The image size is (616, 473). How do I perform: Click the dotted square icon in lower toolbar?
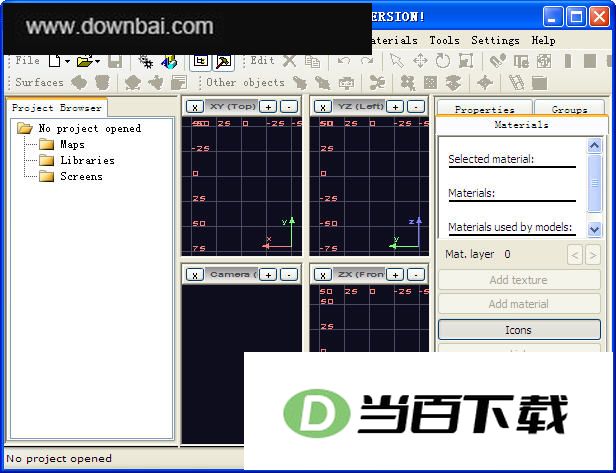[431, 82]
